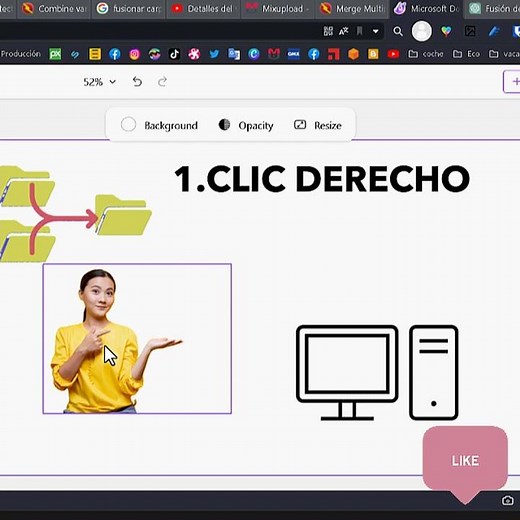The height and width of the screenshot is (520, 520).
Task: Open the first Facebook bookmark
Action: point(115,54)
